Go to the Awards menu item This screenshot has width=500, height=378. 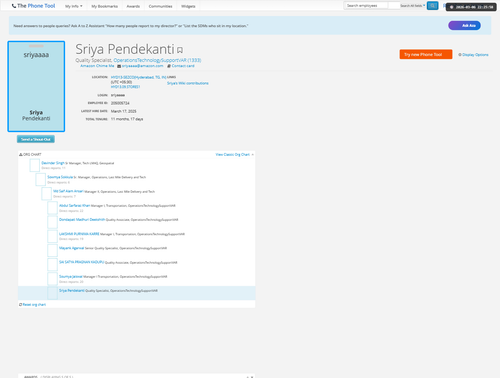click(x=133, y=6)
